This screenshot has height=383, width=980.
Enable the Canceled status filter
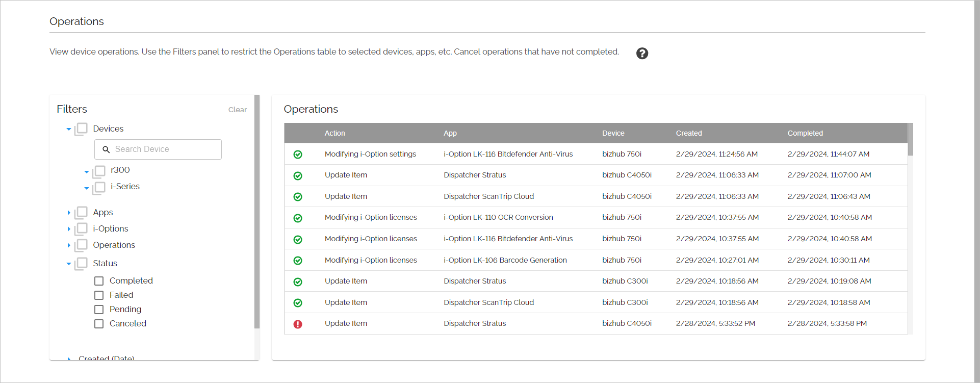99,324
